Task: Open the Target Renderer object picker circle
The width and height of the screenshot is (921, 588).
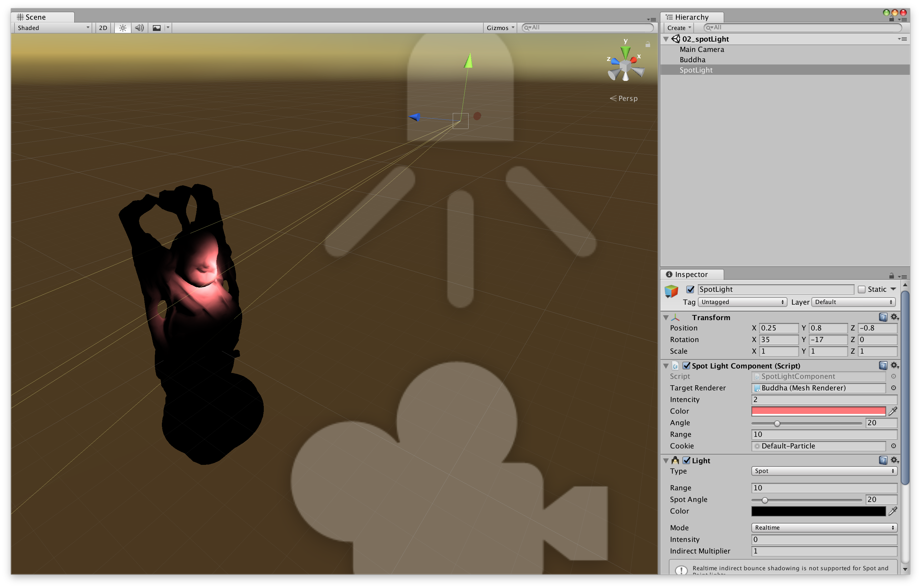Action: tap(894, 388)
